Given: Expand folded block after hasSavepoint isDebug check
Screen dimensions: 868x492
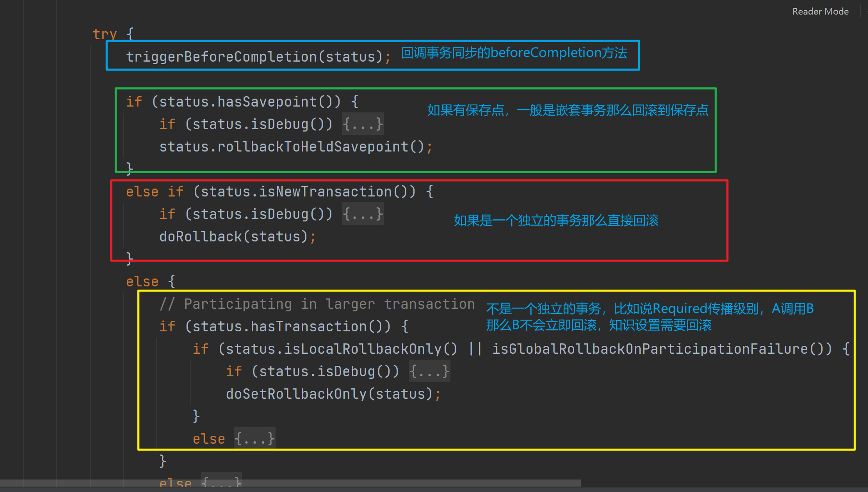Looking at the screenshot, I should tap(363, 124).
